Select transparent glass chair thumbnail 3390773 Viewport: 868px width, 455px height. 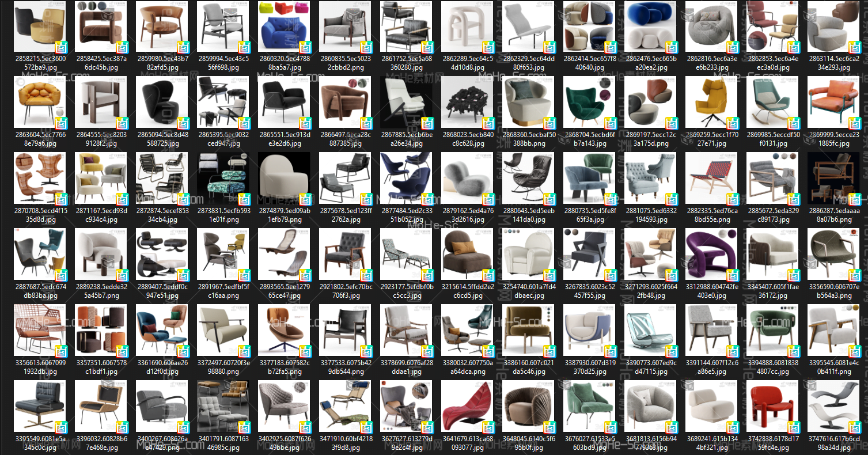pos(649,330)
